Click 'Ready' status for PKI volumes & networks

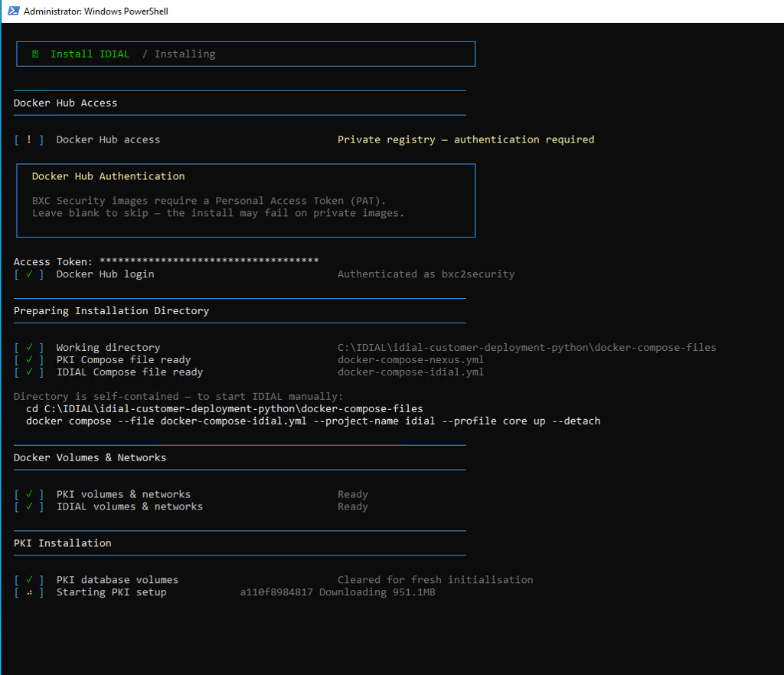353,494
